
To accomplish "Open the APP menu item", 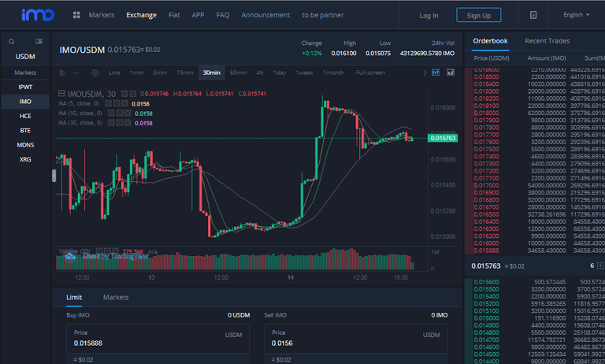I will tap(198, 15).
